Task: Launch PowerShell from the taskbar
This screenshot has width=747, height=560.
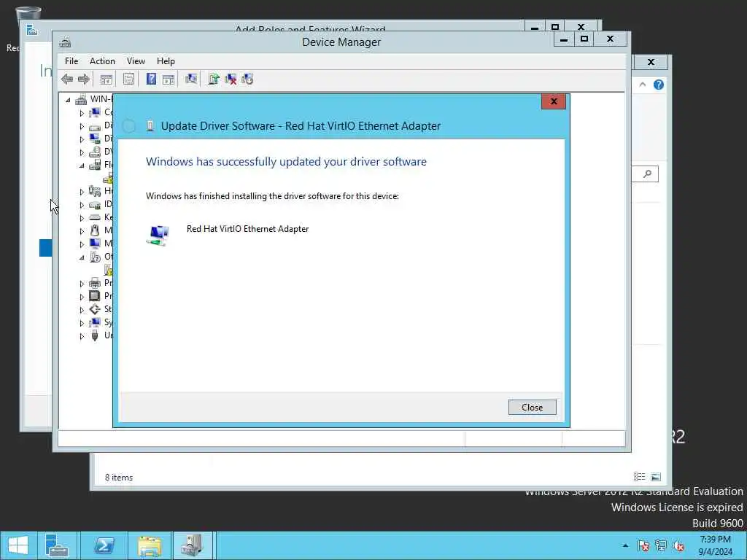Action: coord(104,545)
